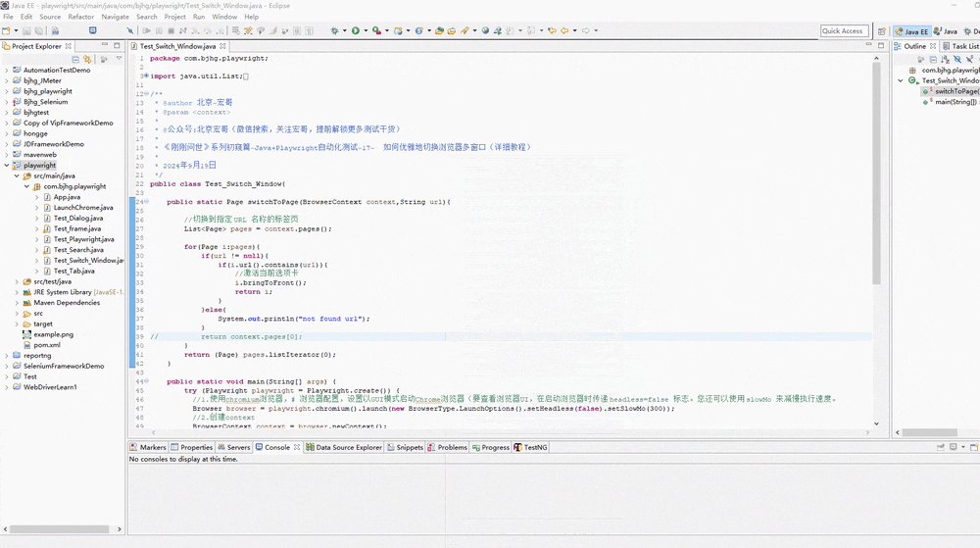This screenshot has width=980, height=548.
Task: Fold the Javadoc comment at line 12
Action: coord(146,94)
